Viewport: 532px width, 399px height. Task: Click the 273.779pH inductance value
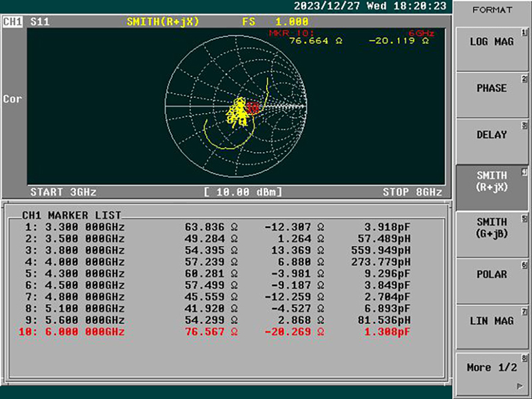(380, 262)
